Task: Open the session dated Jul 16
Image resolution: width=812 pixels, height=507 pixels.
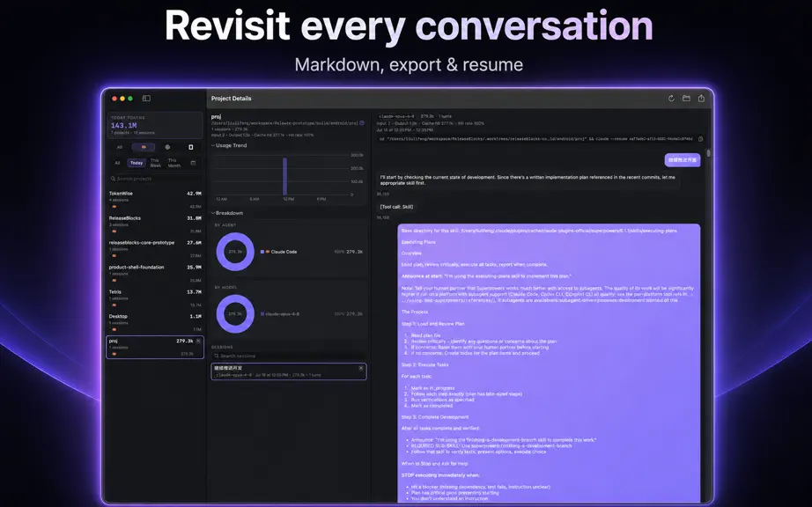Action: tap(289, 371)
